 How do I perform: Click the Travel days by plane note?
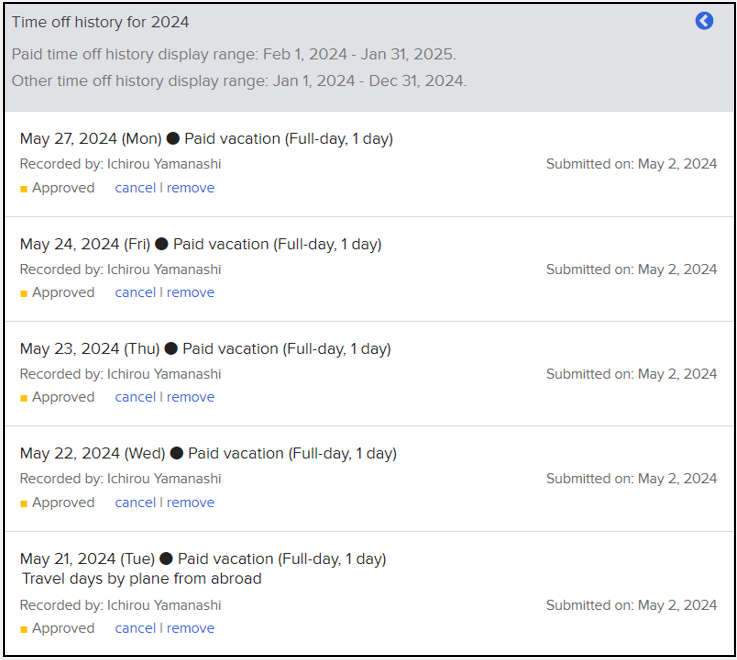pos(141,578)
